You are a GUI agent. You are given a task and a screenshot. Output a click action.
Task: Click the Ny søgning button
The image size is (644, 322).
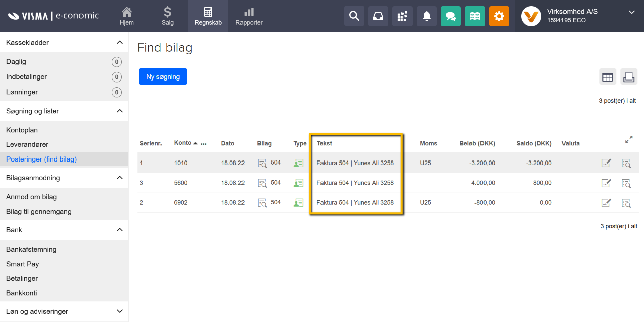(163, 76)
